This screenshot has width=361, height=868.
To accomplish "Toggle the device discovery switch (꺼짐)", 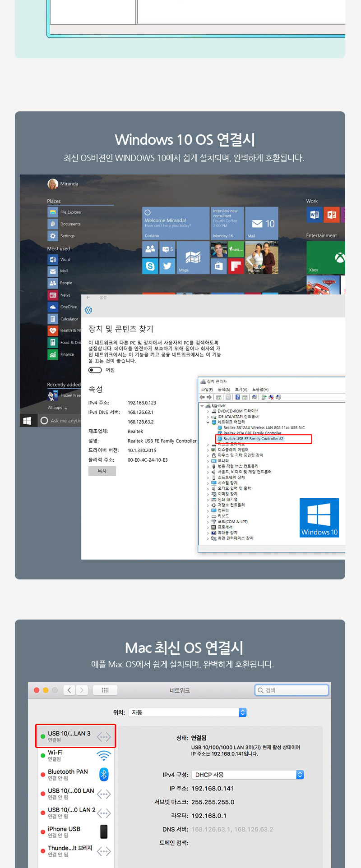I will click(x=95, y=370).
